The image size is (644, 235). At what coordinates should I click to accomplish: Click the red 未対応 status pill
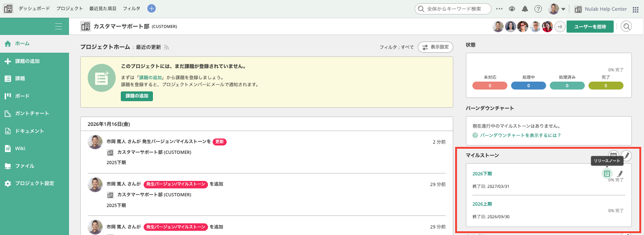pyautogui.click(x=490, y=86)
